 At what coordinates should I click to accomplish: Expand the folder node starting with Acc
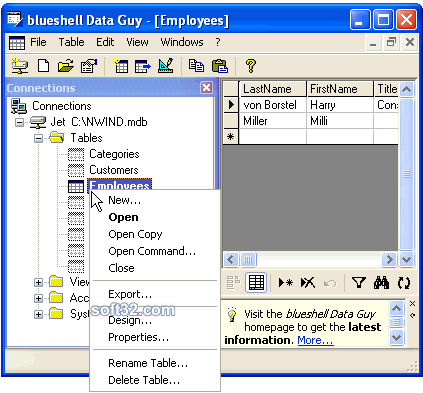click(38, 298)
